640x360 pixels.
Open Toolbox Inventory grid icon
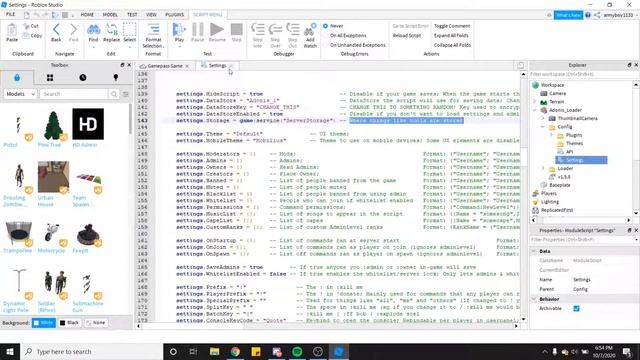(x=50, y=78)
